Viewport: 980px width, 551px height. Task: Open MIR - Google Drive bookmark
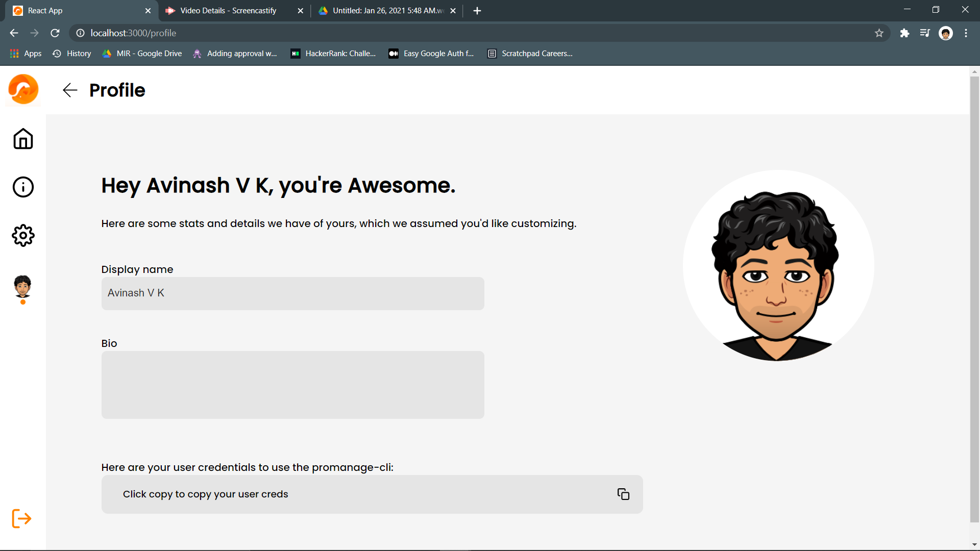142,54
